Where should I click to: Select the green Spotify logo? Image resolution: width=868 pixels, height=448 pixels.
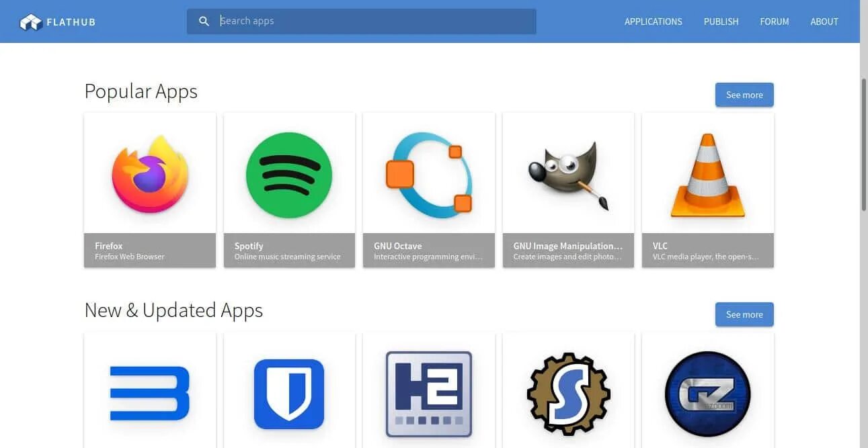coord(289,175)
